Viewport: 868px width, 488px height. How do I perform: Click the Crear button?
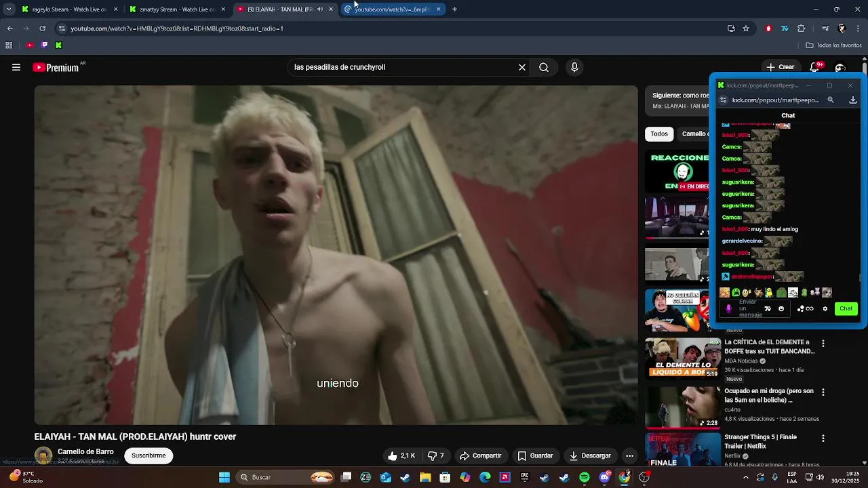point(781,67)
